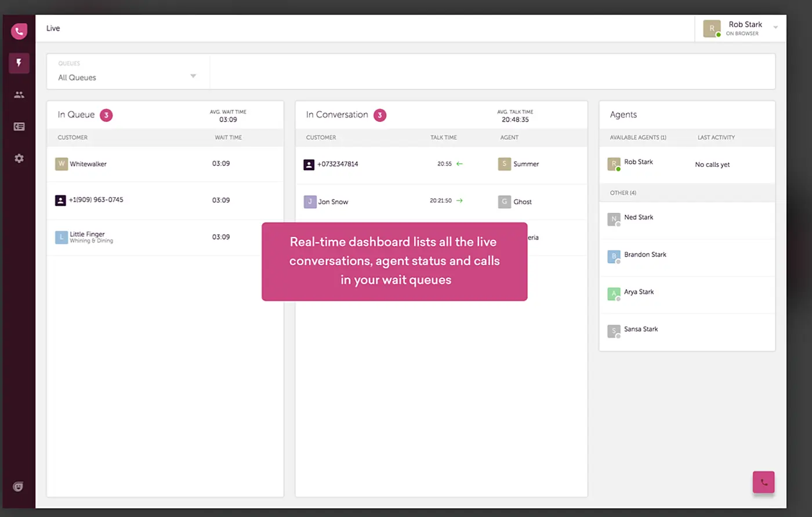This screenshot has width=812, height=517.
Task: Click agent Ghost in conversation list
Action: (x=521, y=201)
